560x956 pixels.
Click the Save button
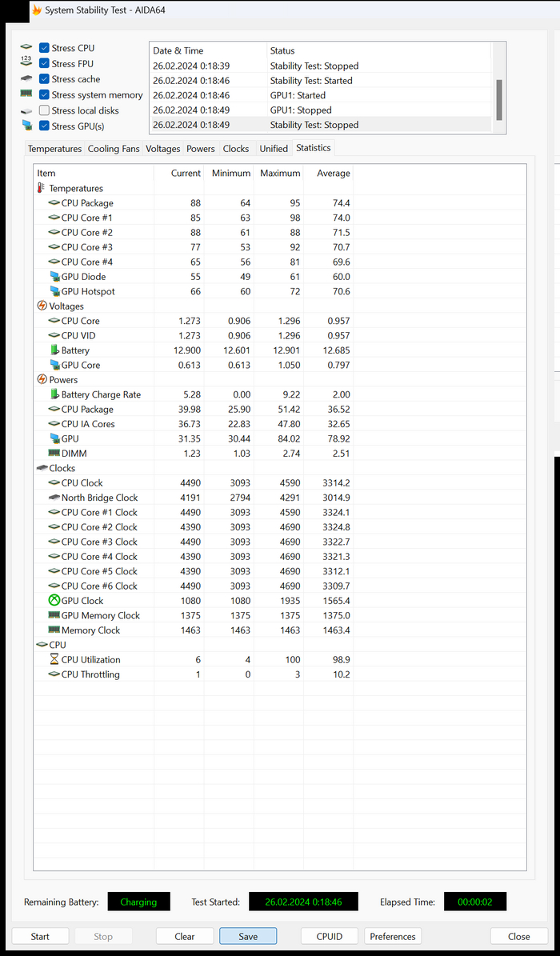click(x=248, y=937)
